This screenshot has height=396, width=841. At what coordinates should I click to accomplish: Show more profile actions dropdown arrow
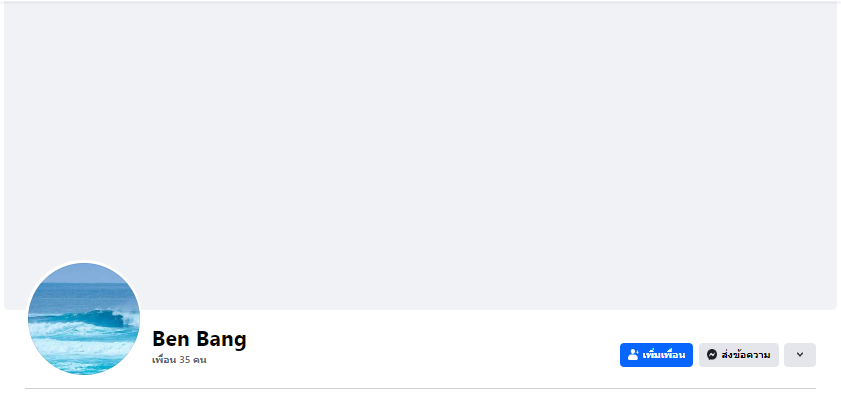tap(800, 355)
